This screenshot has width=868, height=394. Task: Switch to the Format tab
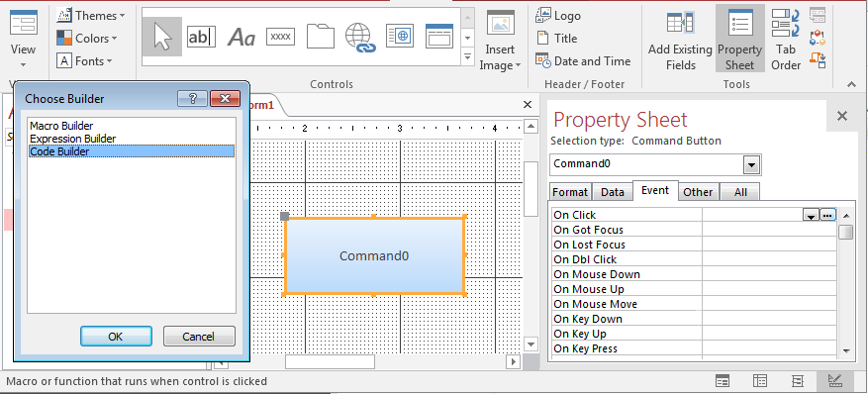[x=570, y=192]
